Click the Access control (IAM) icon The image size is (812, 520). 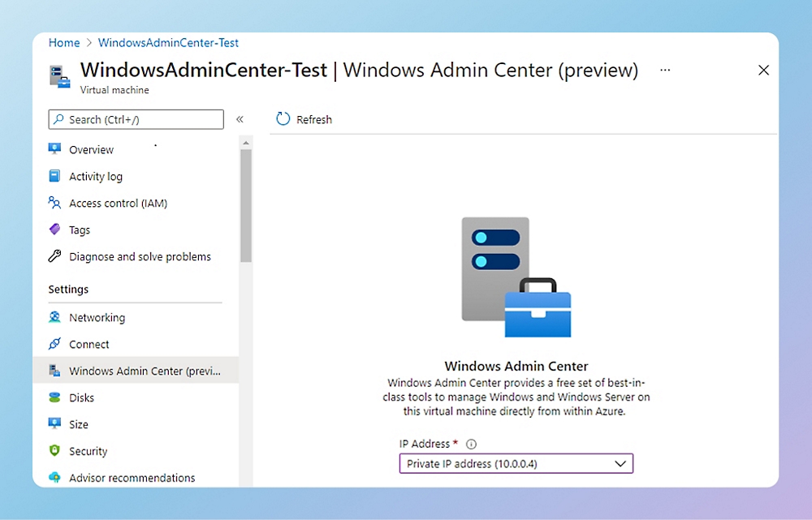tap(55, 203)
